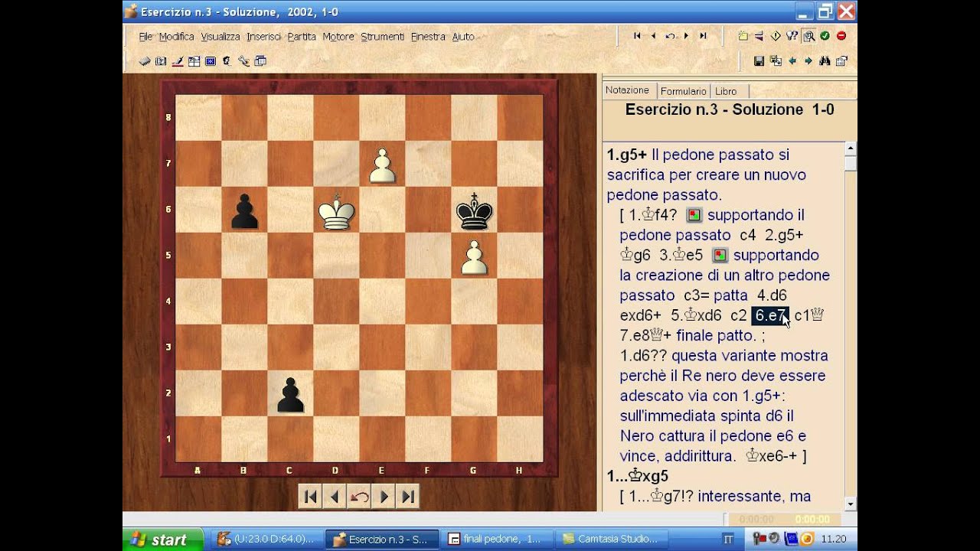Screen dimensions: 980x551
Task: Click the green checkmark icon
Action: coord(825,36)
